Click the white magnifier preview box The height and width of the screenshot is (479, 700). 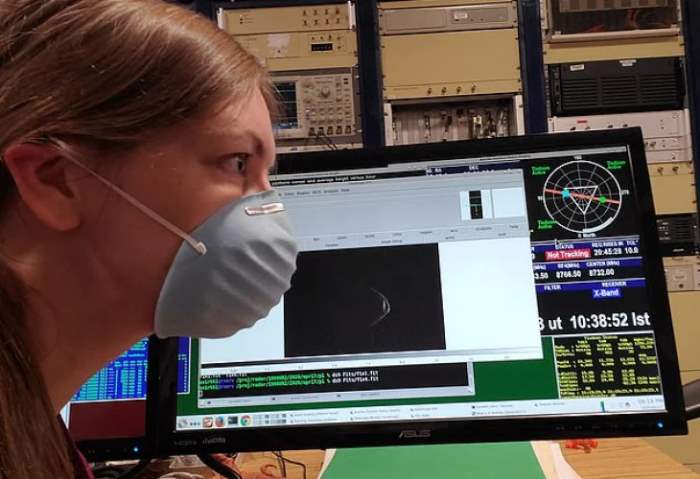coord(508,202)
